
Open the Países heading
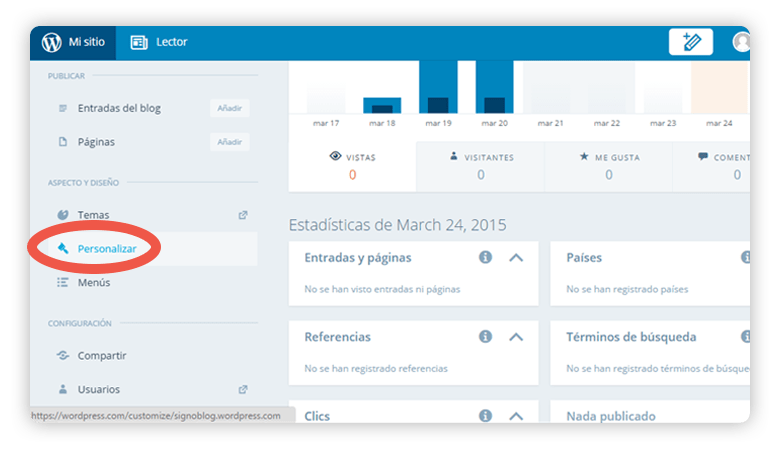point(584,258)
